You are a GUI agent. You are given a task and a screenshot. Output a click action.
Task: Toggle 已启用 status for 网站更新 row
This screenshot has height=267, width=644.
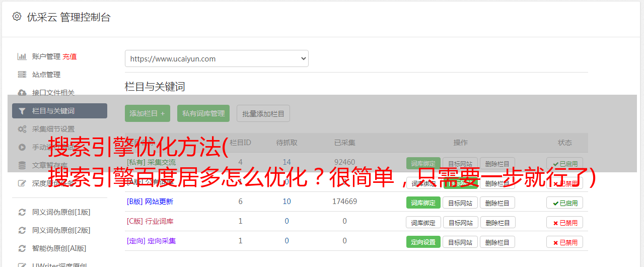[565, 203]
